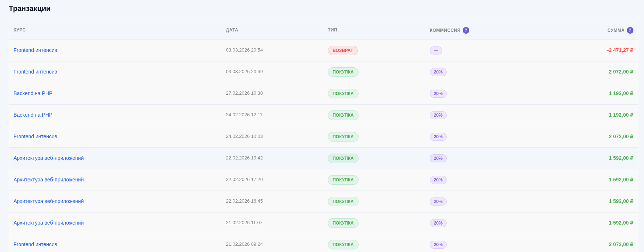Open Frontend интенсив link in the refund row
The image size is (644, 252).
[x=35, y=50]
